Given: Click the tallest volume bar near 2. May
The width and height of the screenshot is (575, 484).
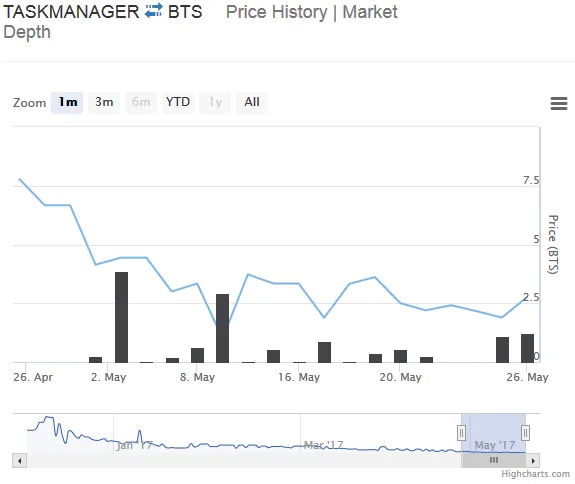Looking at the screenshot, I should [121, 317].
